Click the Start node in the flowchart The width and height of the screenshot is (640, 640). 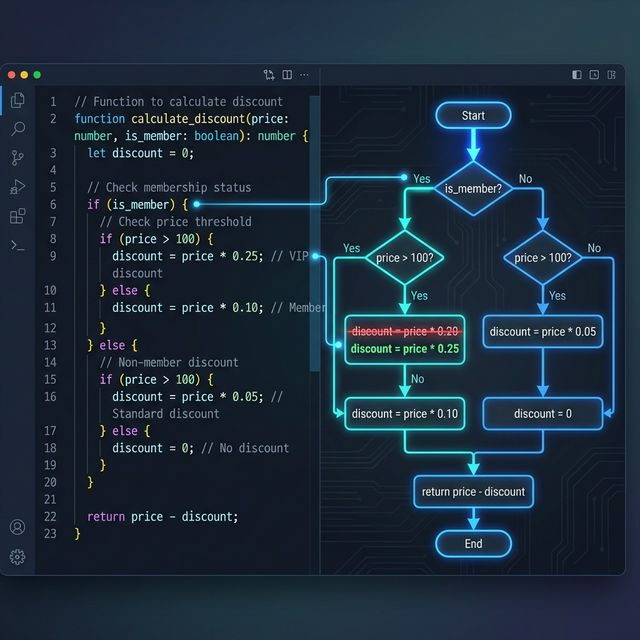pos(473,116)
